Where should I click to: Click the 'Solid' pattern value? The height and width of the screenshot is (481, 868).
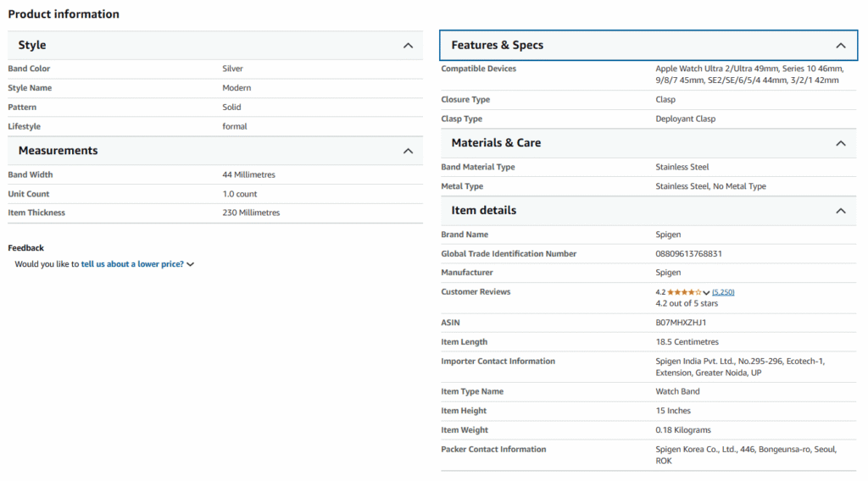click(x=231, y=108)
